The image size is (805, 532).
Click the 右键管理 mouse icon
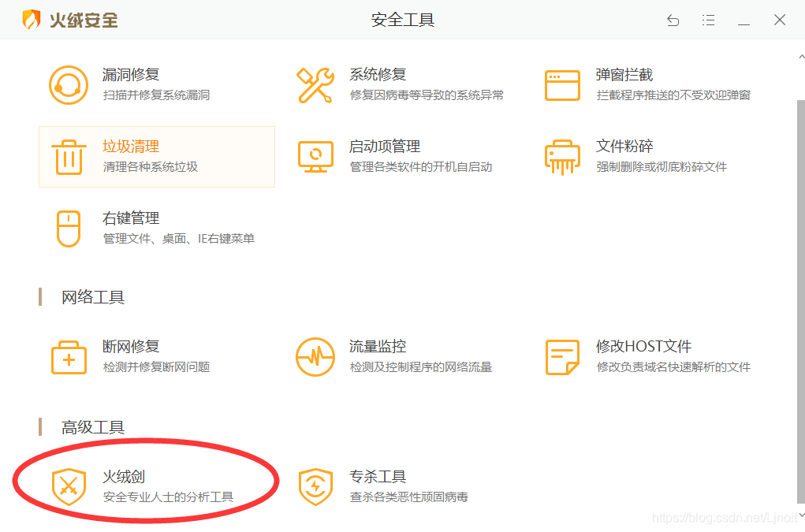(69, 229)
